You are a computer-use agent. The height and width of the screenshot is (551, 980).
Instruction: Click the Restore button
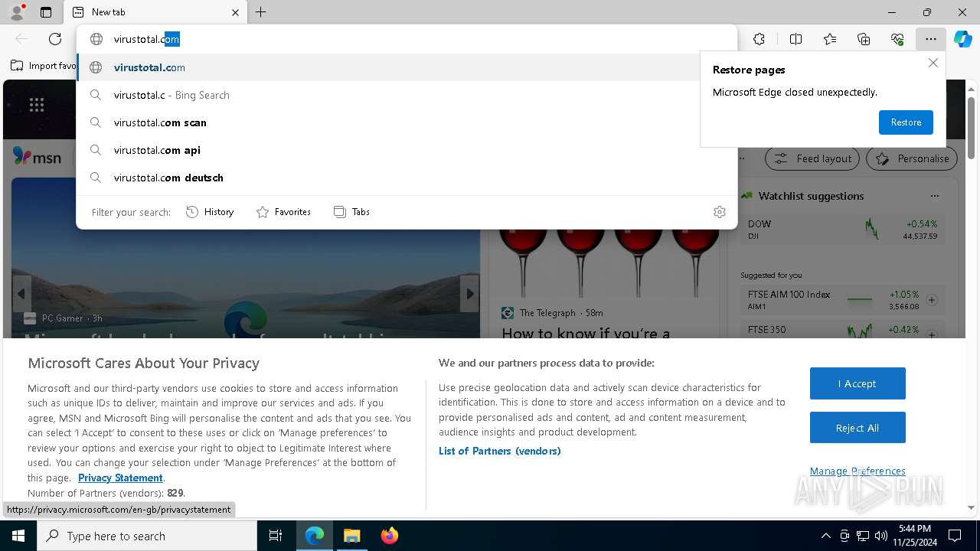coord(906,122)
